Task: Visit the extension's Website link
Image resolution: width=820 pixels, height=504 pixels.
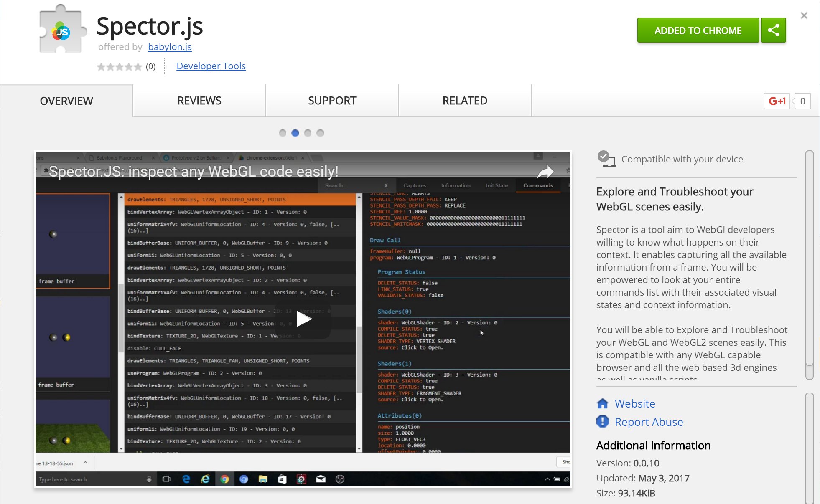Action: point(635,403)
